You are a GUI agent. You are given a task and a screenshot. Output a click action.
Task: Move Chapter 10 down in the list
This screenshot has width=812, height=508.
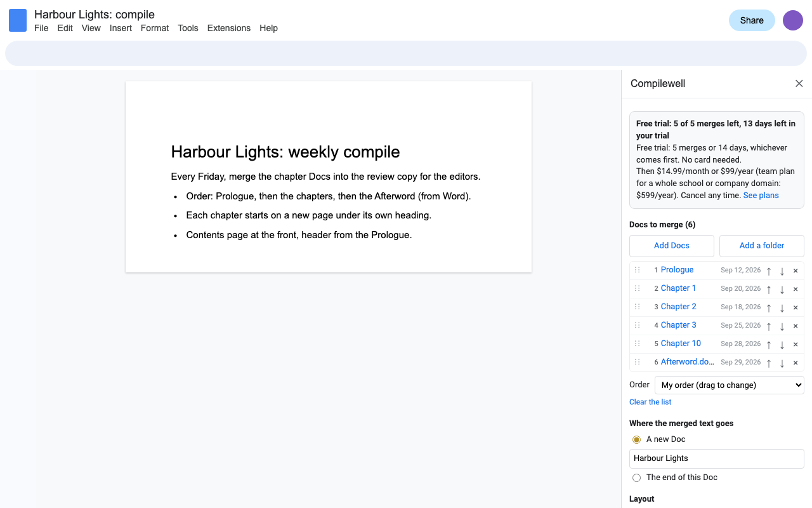(x=782, y=344)
